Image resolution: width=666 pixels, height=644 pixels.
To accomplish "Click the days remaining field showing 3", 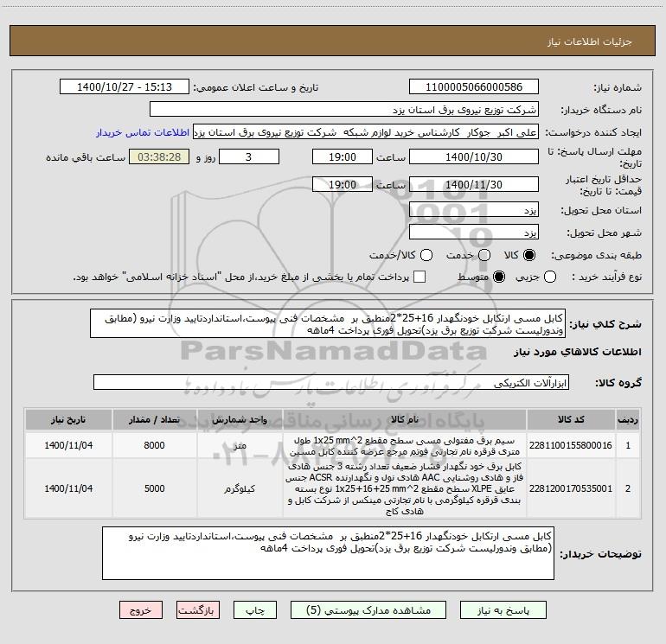I will [248, 156].
